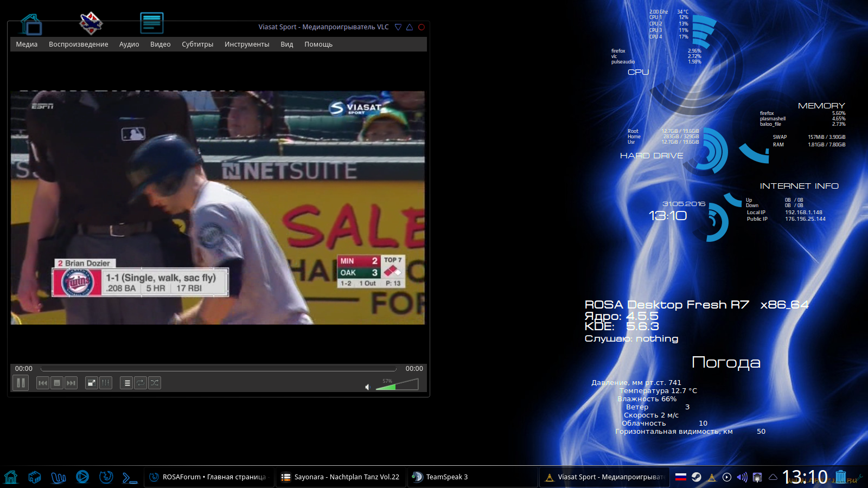
Task: Launch Firefox from the taskbar launcher
Action: (x=106, y=477)
